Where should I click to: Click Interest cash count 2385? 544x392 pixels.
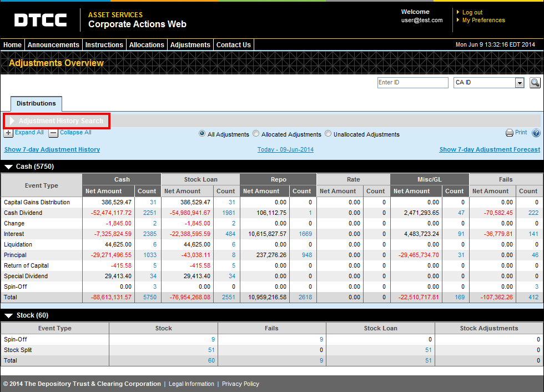150,234
